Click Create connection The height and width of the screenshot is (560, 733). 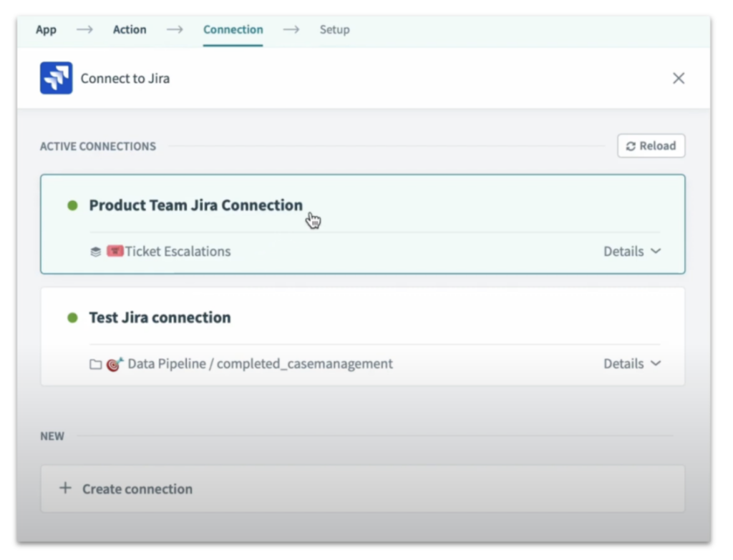tap(137, 489)
